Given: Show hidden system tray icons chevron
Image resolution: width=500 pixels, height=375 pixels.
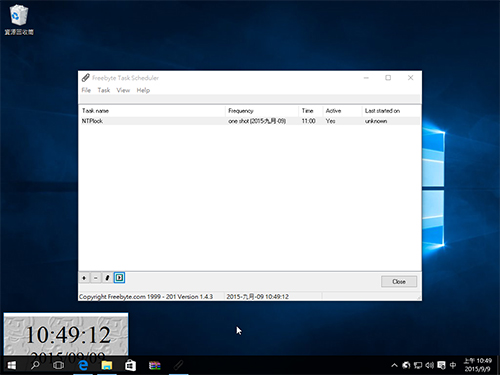Looking at the screenshot, I should click(394, 365).
